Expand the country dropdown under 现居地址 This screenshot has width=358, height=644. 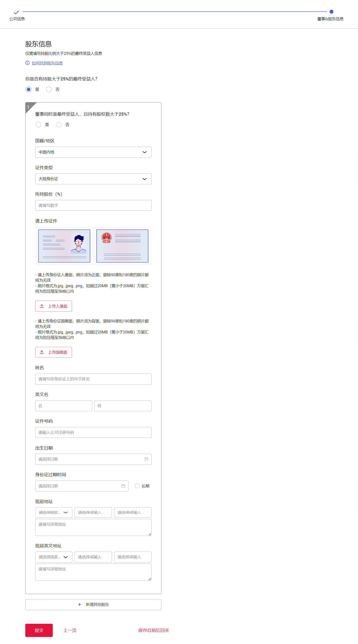click(54, 512)
